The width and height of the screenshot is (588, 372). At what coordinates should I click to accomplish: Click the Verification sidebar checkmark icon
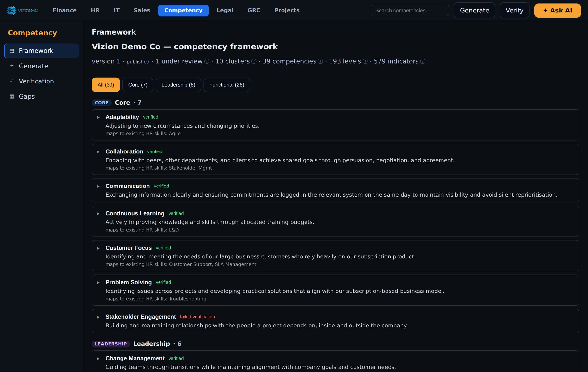point(12,81)
